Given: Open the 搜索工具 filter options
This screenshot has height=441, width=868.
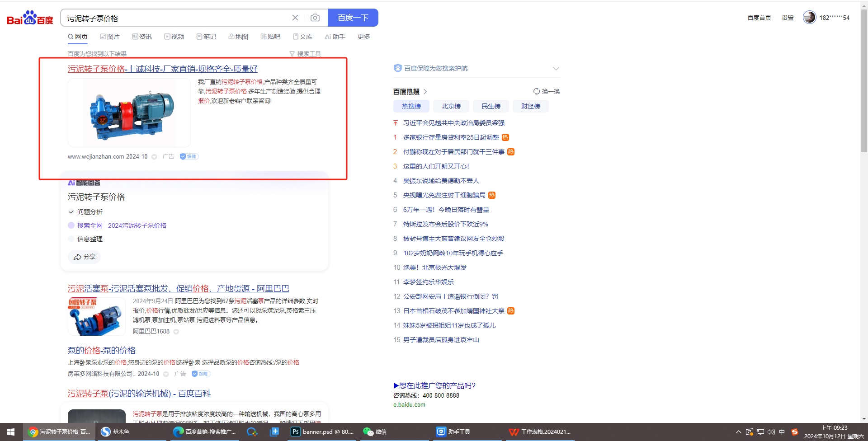Looking at the screenshot, I should pyautogui.click(x=305, y=54).
